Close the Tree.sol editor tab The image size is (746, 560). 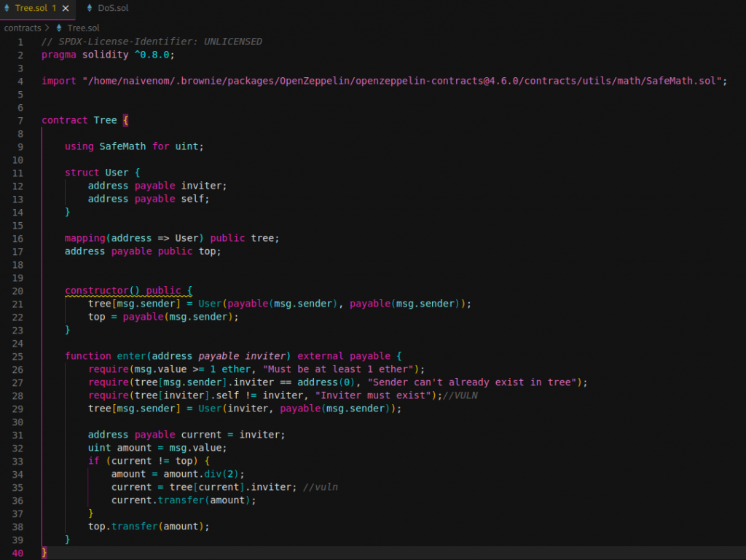[x=66, y=8]
